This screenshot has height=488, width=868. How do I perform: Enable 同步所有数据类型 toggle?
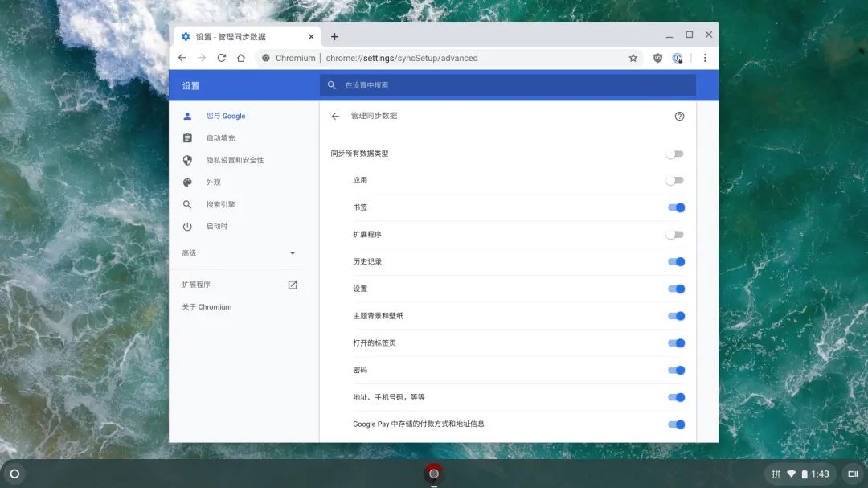675,154
